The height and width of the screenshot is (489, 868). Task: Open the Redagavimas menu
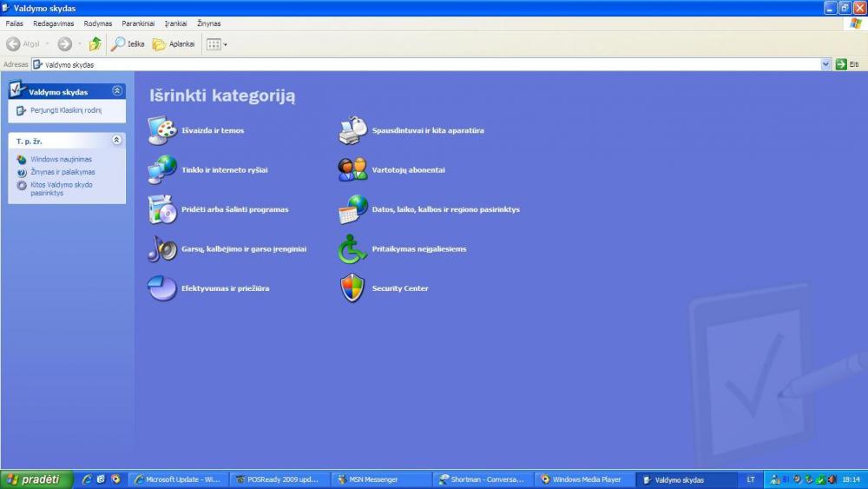53,23
